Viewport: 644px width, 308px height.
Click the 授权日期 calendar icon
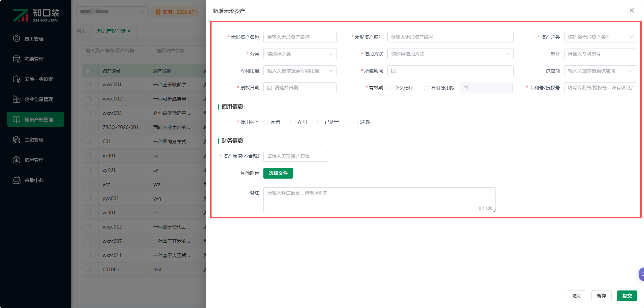269,88
